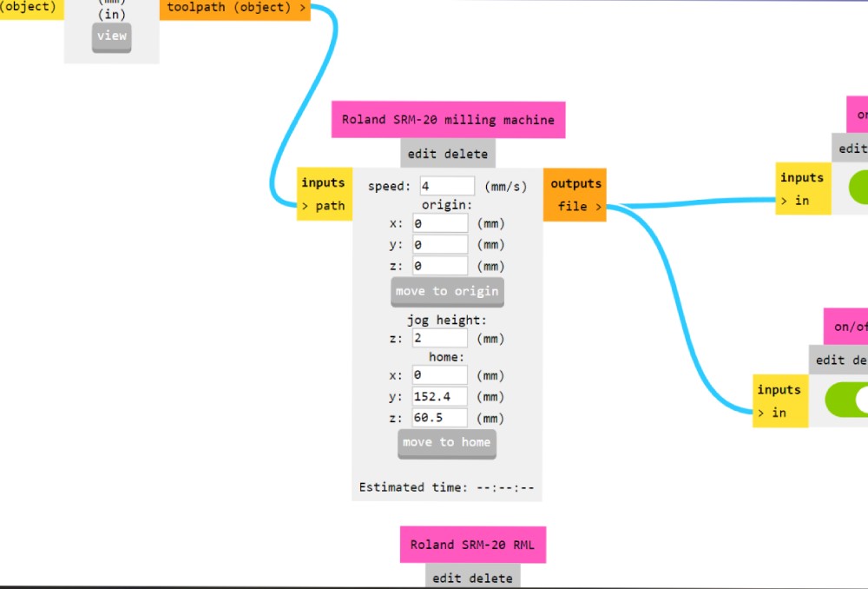Select the Roland SRM-20 milling machine title

coord(449,120)
